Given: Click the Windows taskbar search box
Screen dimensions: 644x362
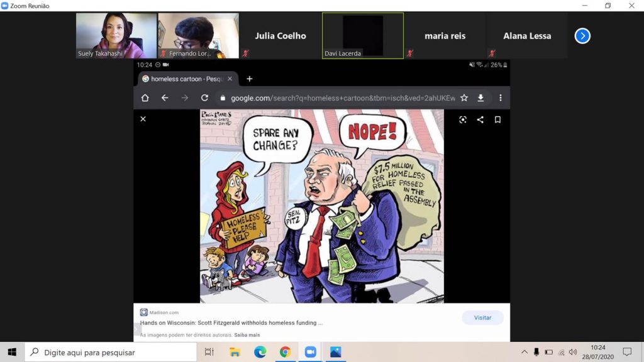Looking at the screenshot, I should pos(111,352).
